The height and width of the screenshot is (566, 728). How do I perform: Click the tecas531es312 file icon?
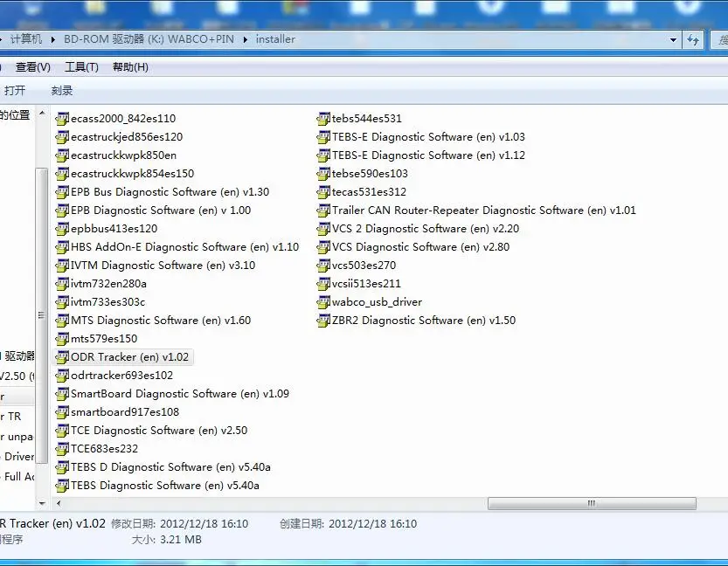[323, 192]
